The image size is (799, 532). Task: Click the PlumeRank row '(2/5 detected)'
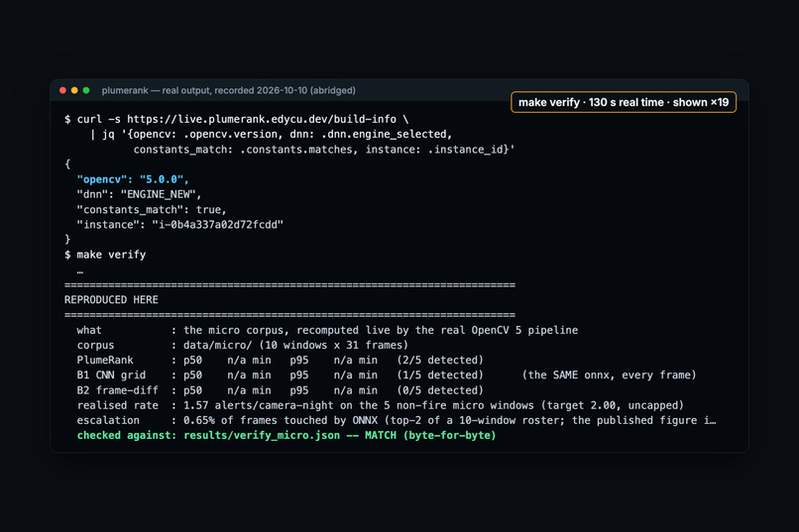[x=280, y=360]
